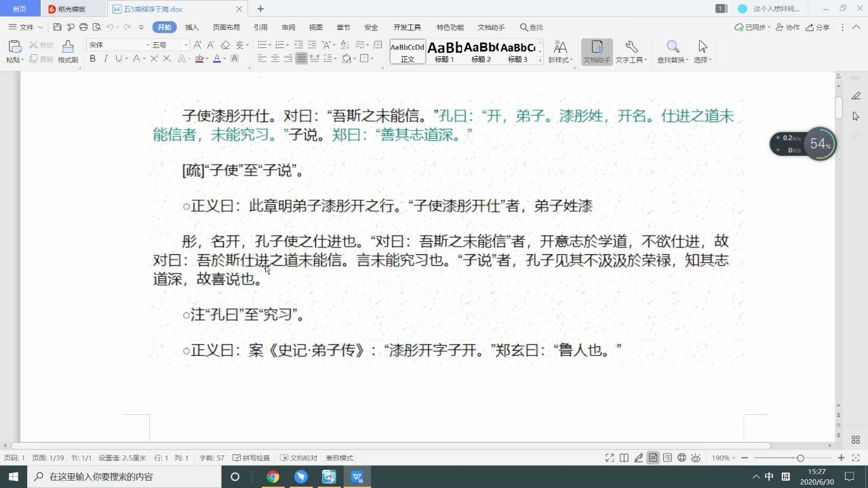Apply text highlight color button

(199, 59)
